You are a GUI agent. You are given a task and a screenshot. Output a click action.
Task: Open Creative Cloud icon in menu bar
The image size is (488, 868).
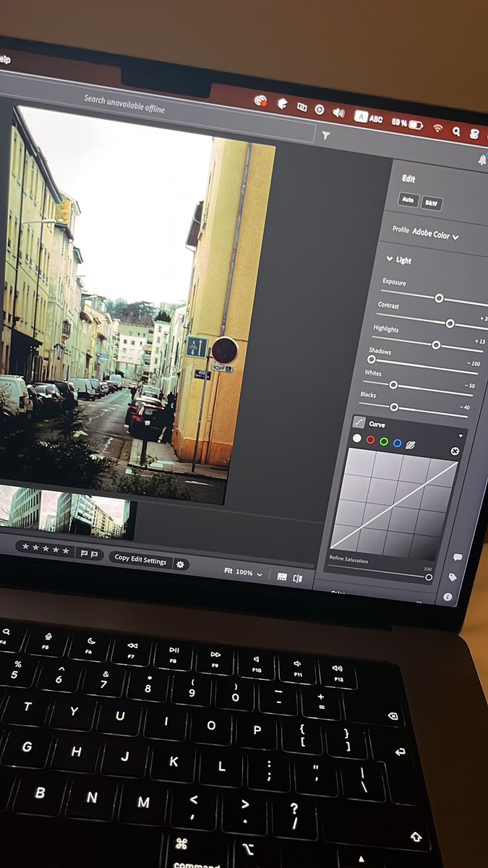click(261, 102)
